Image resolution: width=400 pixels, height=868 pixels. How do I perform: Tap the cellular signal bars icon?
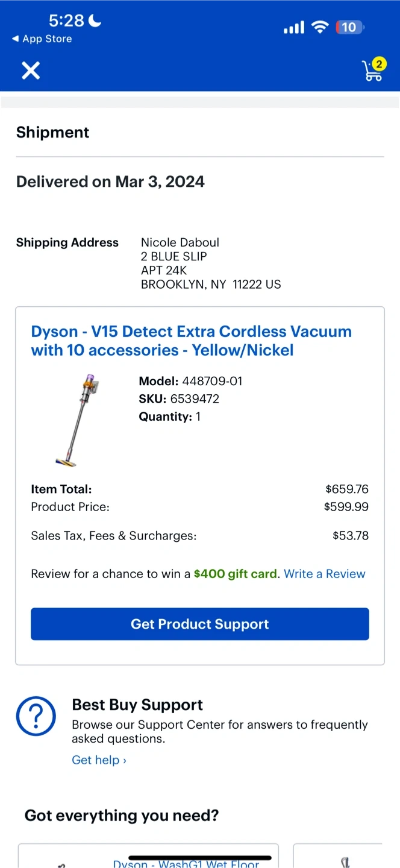[x=294, y=28]
